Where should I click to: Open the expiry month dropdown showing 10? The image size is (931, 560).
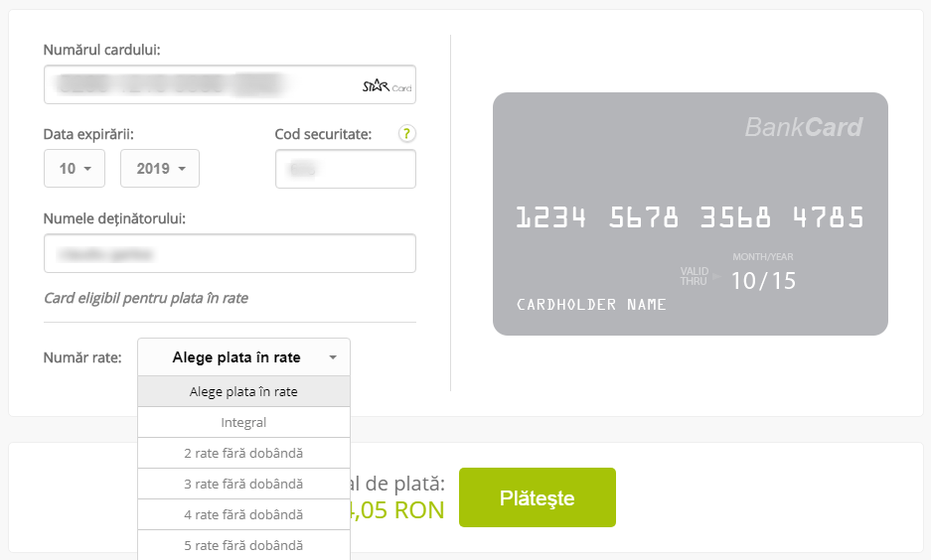75,169
